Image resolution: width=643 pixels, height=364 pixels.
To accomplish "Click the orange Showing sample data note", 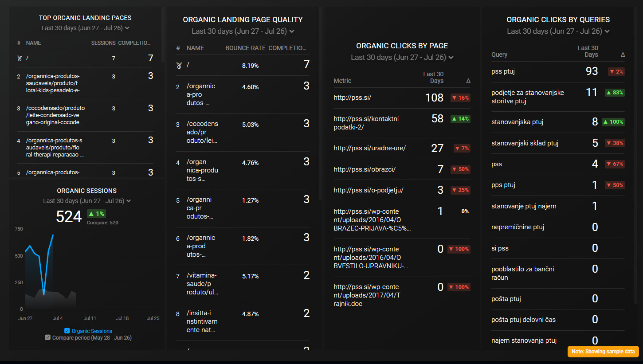I will coord(603,351).
